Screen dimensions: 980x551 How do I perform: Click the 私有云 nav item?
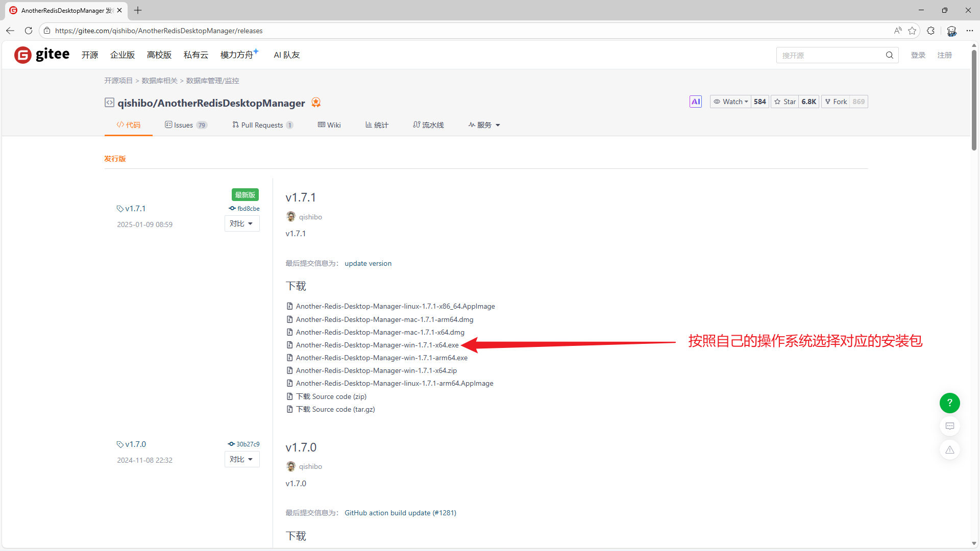[x=196, y=55]
